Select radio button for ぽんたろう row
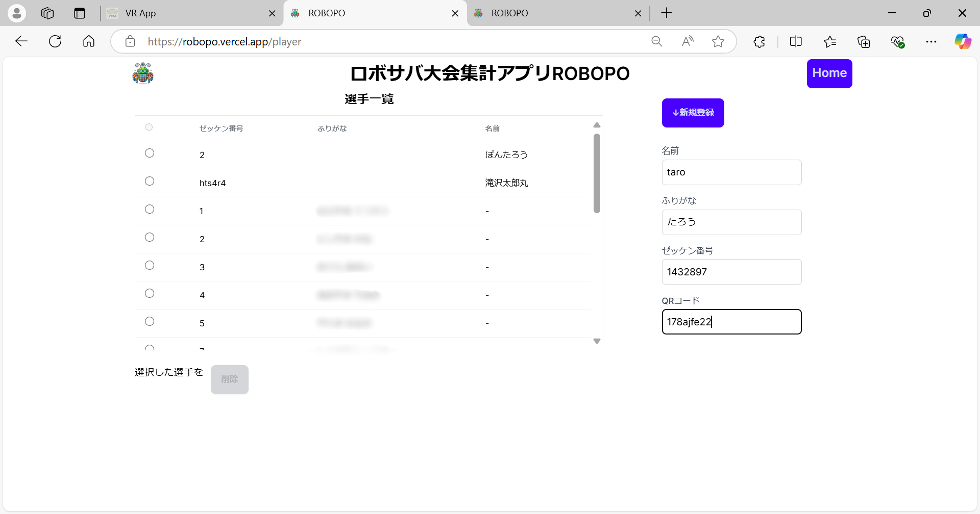 click(x=150, y=153)
